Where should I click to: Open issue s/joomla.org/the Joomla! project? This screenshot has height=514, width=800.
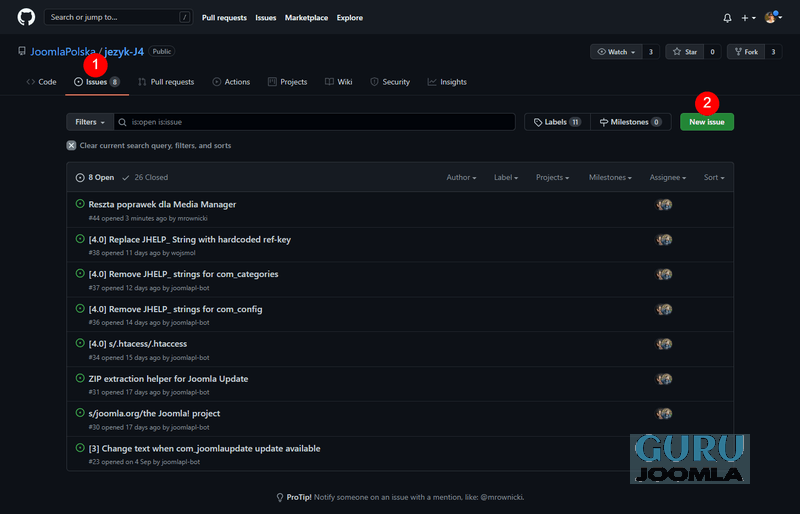(154, 413)
